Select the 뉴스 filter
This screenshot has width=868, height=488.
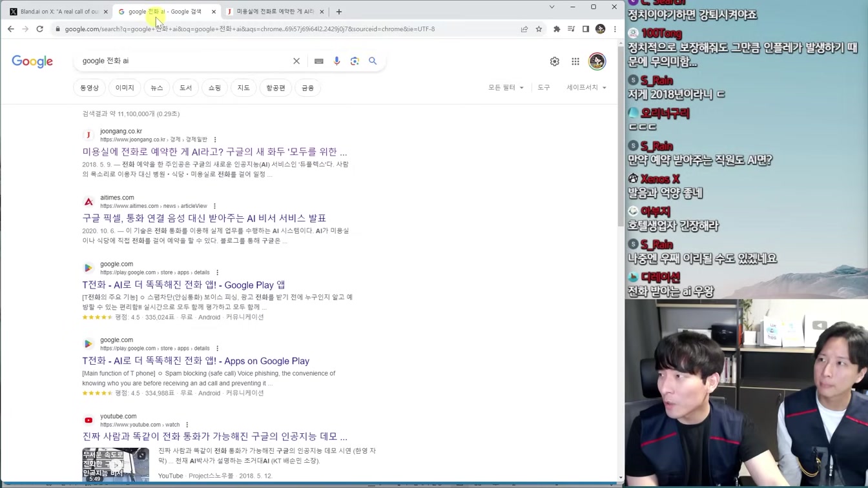click(x=157, y=88)
